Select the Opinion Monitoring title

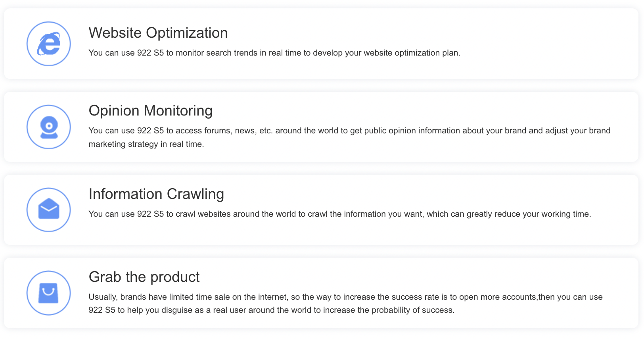point(150,111)
